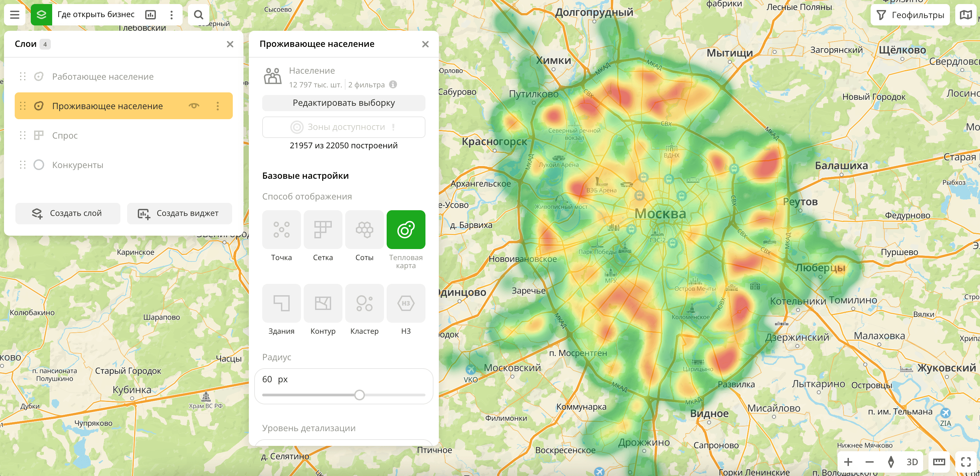Choose Тепловая карта display method
Viewport: 980px width, 476px height.
pyautogui.click(x=406, y=230)
